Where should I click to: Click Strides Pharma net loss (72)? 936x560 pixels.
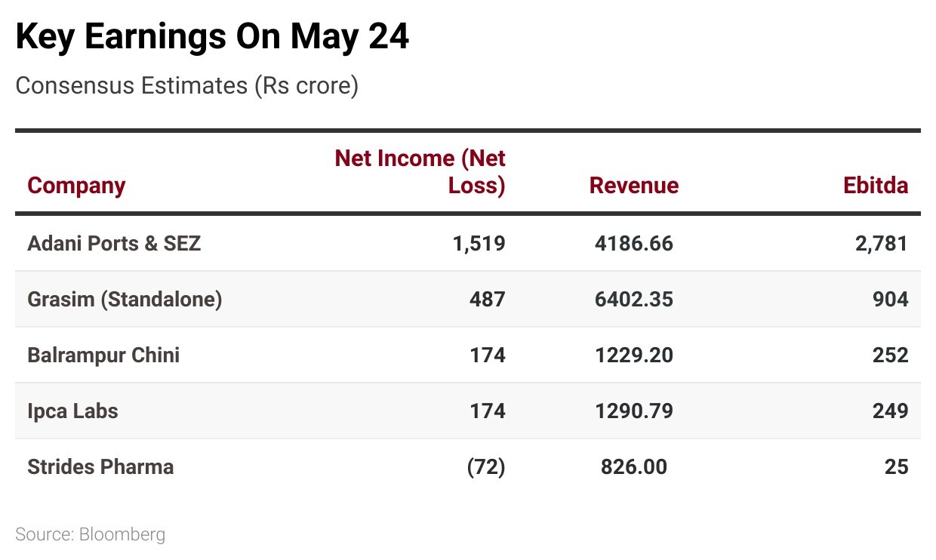coord(486,467)
